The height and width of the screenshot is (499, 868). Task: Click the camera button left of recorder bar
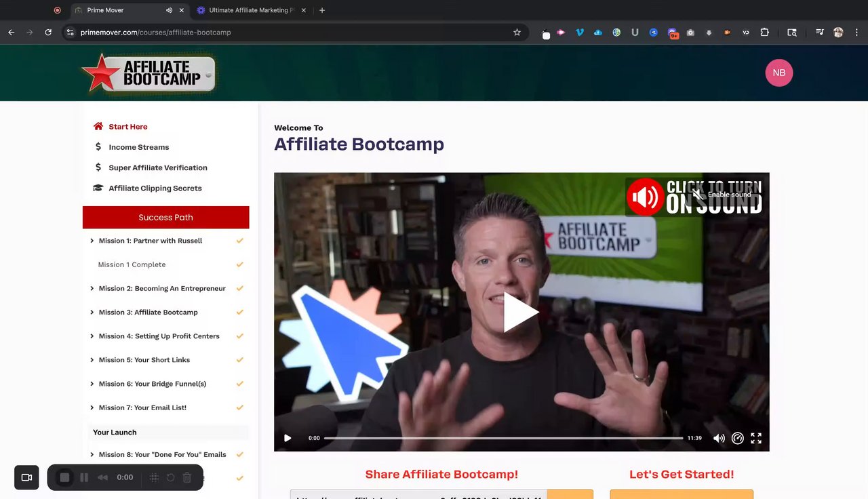(26, 477)
